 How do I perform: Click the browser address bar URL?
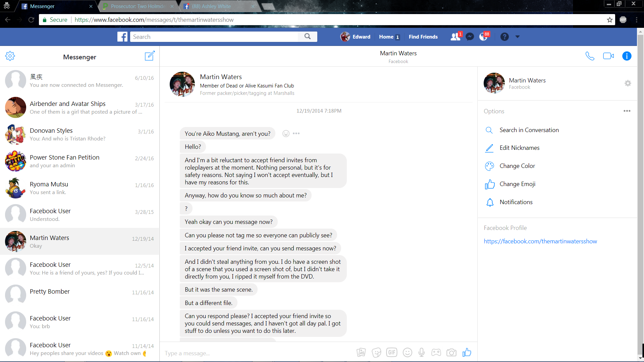pos(154,20)
